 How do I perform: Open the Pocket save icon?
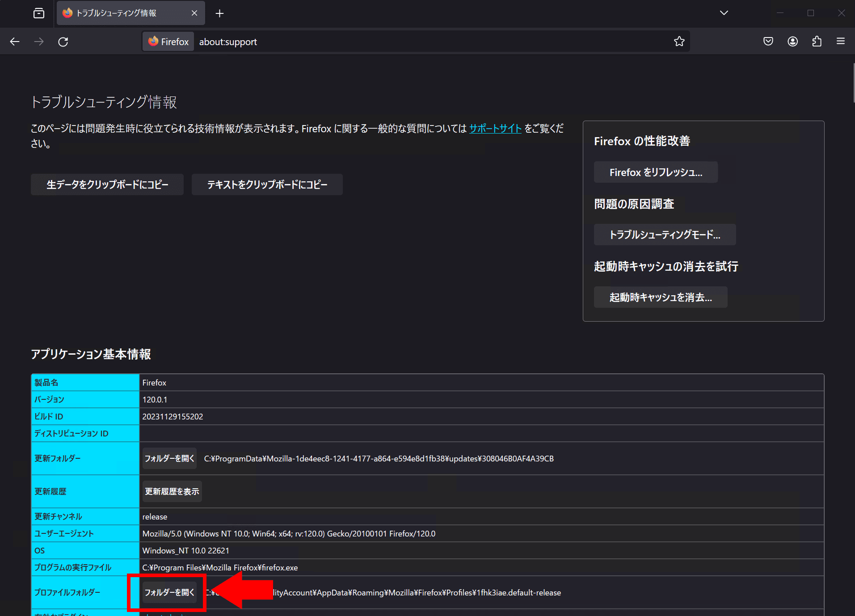point(768,42)
